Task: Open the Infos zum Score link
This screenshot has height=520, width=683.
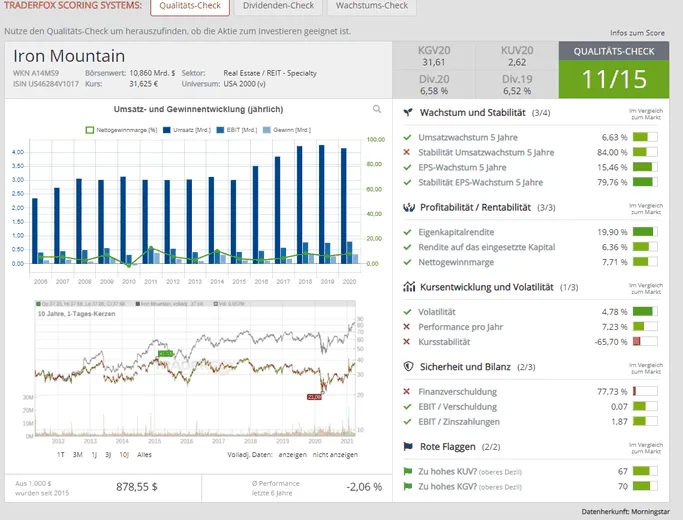Action: click(637, 33)
